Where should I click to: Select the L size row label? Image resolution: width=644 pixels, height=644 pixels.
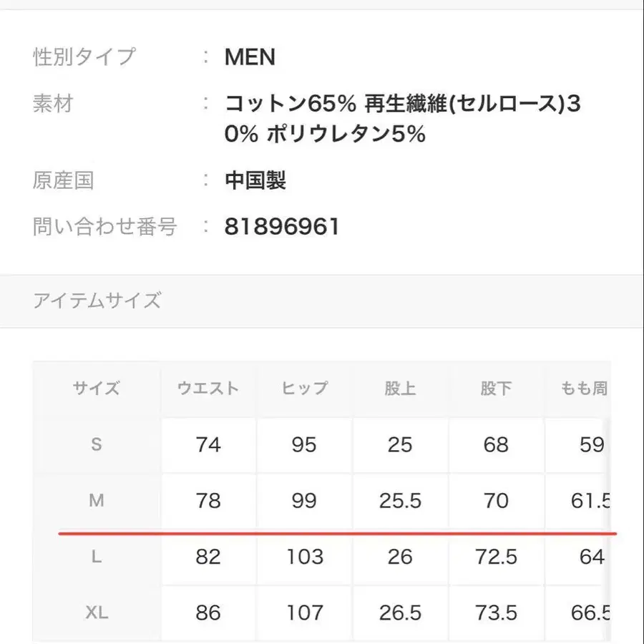[97, 557]
